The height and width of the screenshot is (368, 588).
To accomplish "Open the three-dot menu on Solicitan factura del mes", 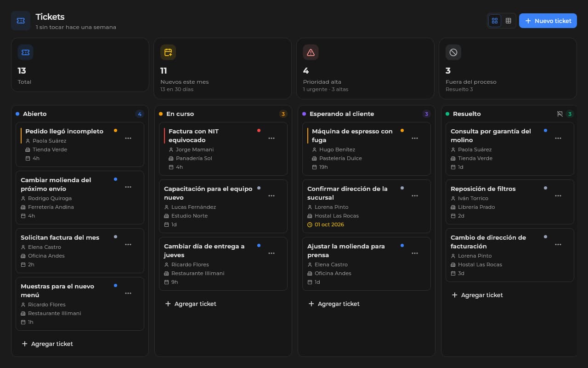I will point(128,244).
